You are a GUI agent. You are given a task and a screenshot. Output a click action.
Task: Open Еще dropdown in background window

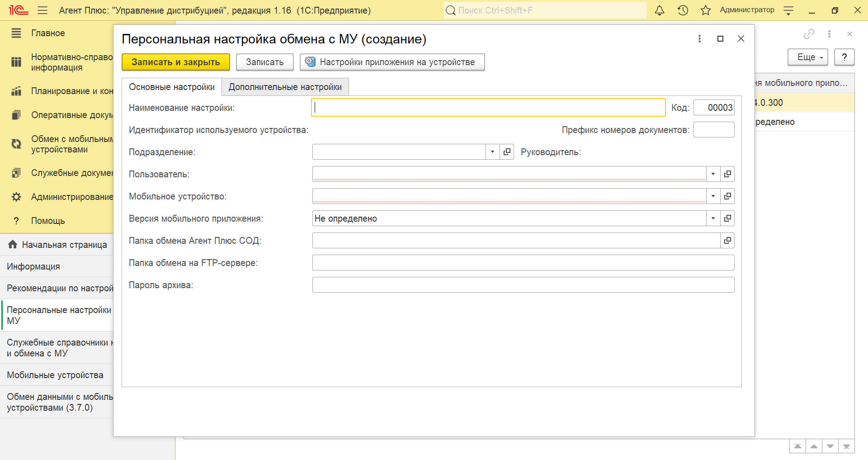808,57
